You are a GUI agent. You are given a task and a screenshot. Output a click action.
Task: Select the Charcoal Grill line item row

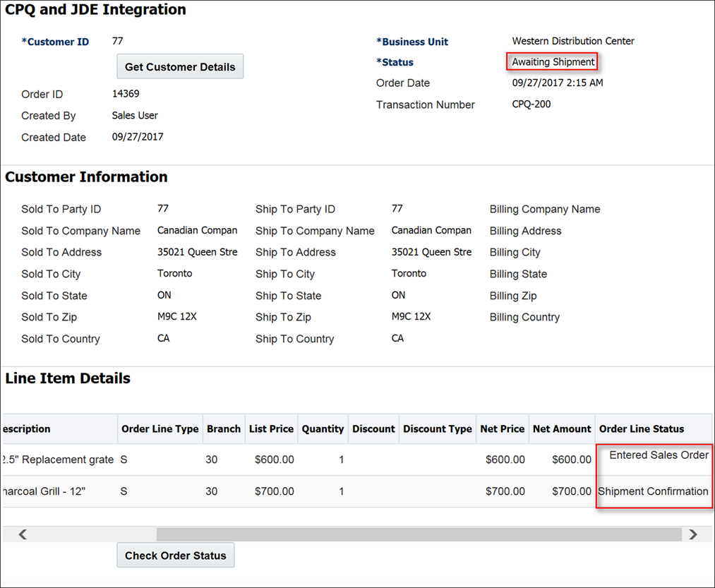coord(44,491)
